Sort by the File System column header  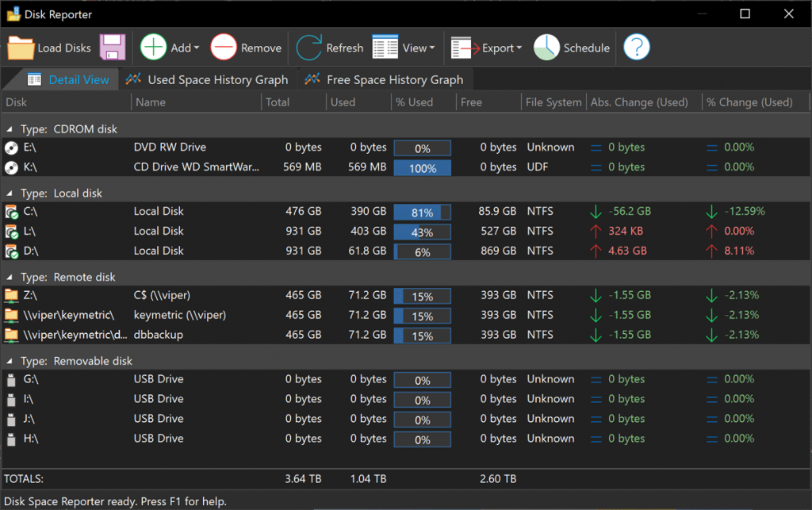point(553,102)
